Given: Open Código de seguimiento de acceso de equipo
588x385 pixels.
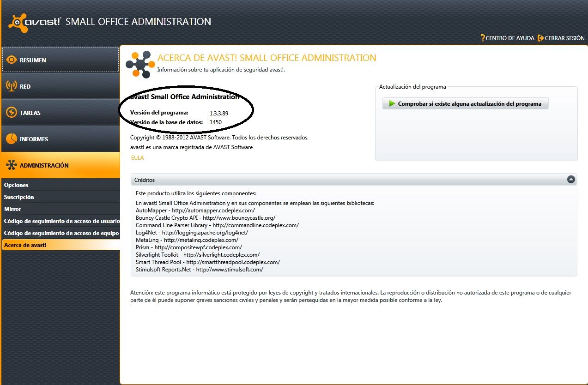Looking at the screenshot, I should [61, 233].
